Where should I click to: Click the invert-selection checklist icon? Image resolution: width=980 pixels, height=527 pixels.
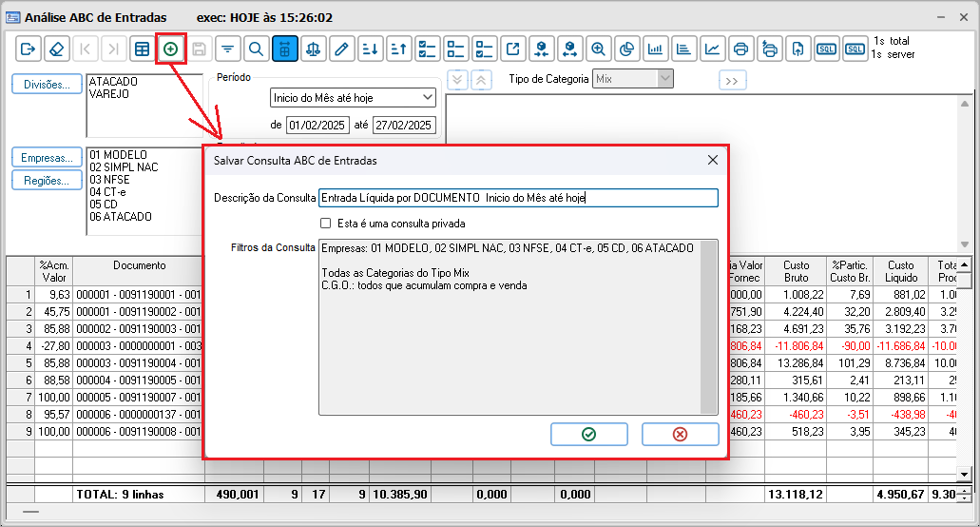tap(485, 49)
